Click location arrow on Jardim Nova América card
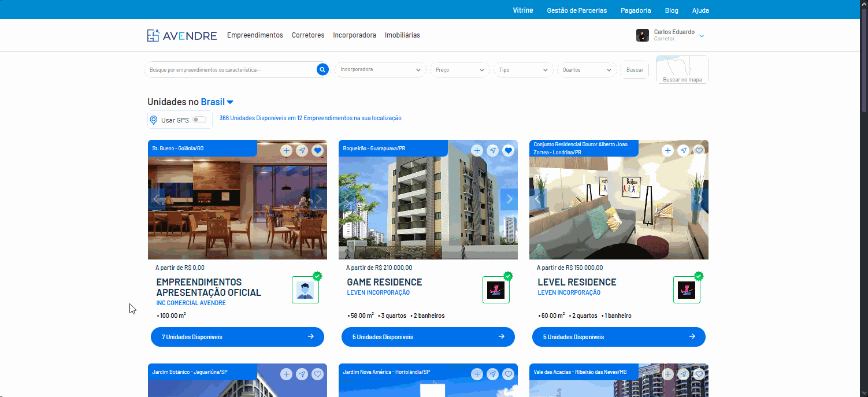 492,374
